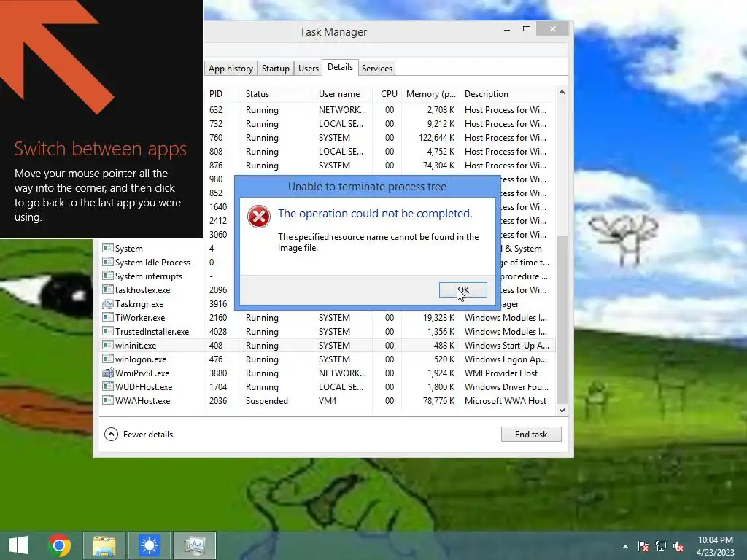747x560 pixels.
Task: Click the winlogon.exe icon
Action: (108, 359)
